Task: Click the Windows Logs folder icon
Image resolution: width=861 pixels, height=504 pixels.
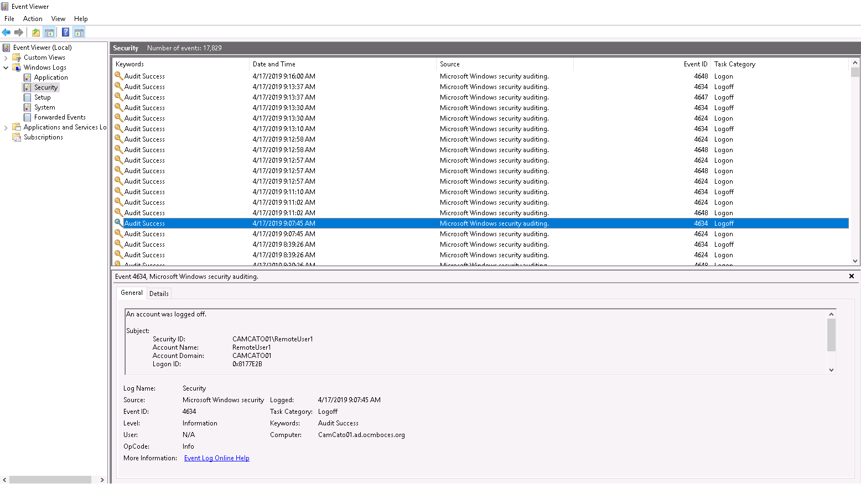Action: tap(17, 67)
